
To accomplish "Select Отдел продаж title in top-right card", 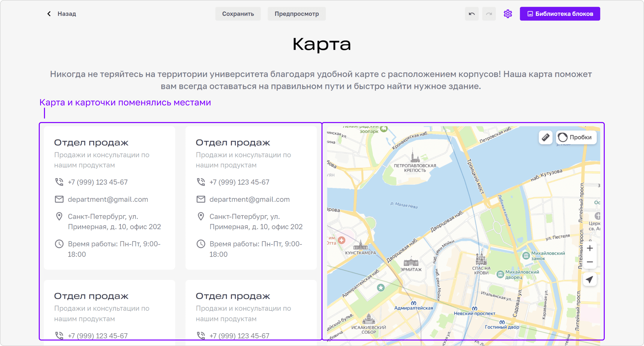I will tap(233, 142).
